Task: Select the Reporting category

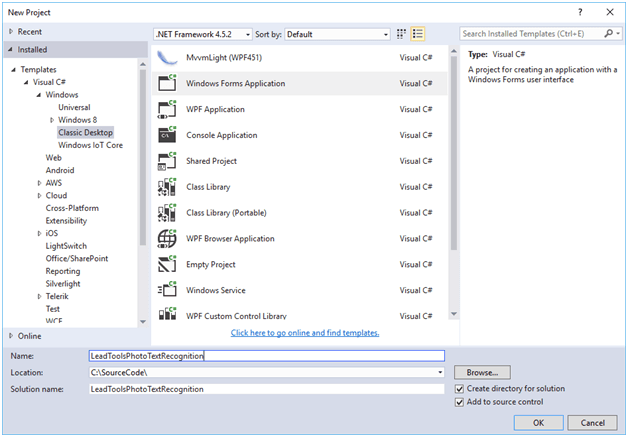Action: [63, 271]
